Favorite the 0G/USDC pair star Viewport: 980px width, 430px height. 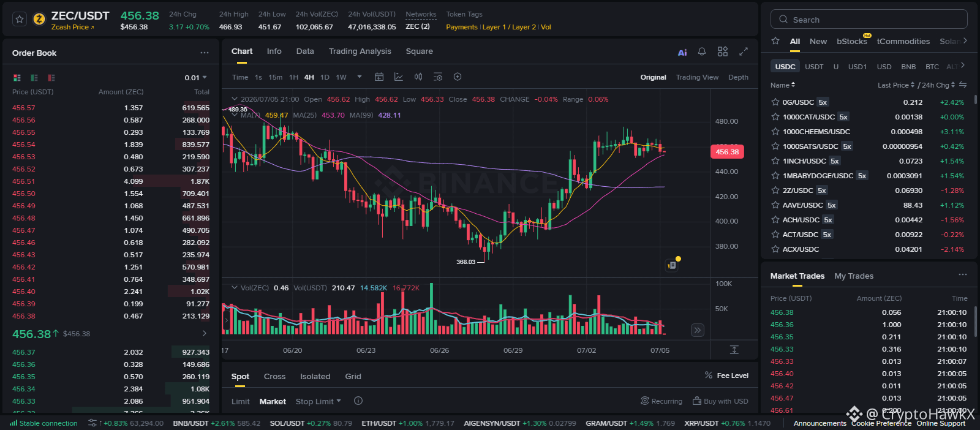click(775, 102)
